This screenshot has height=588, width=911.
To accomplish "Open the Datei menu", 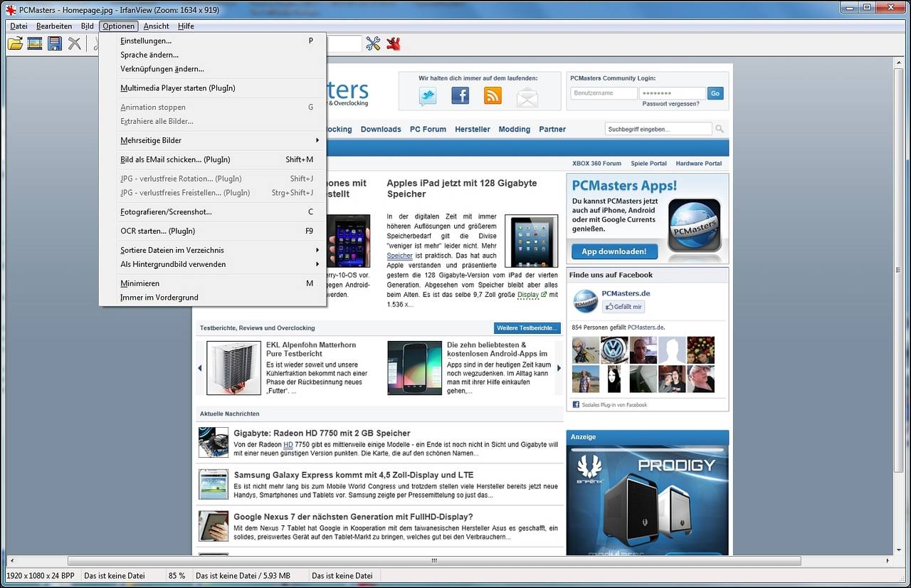I will [19, 26].
